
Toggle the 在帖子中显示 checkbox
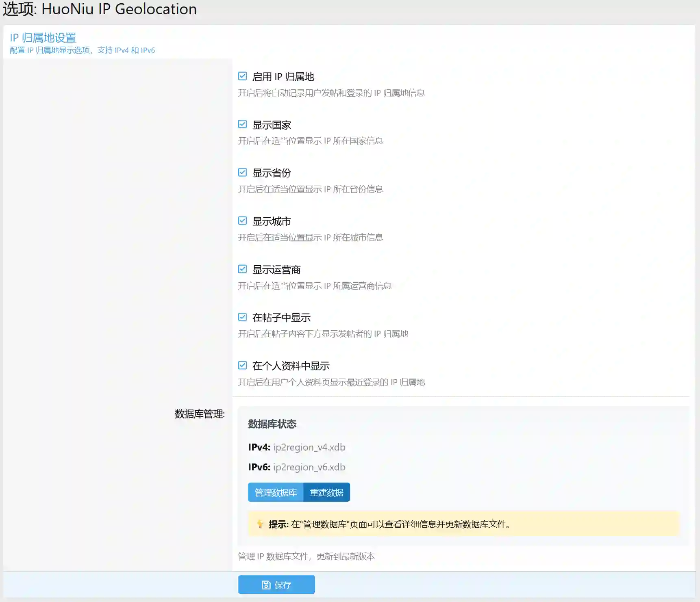(243, 317)
